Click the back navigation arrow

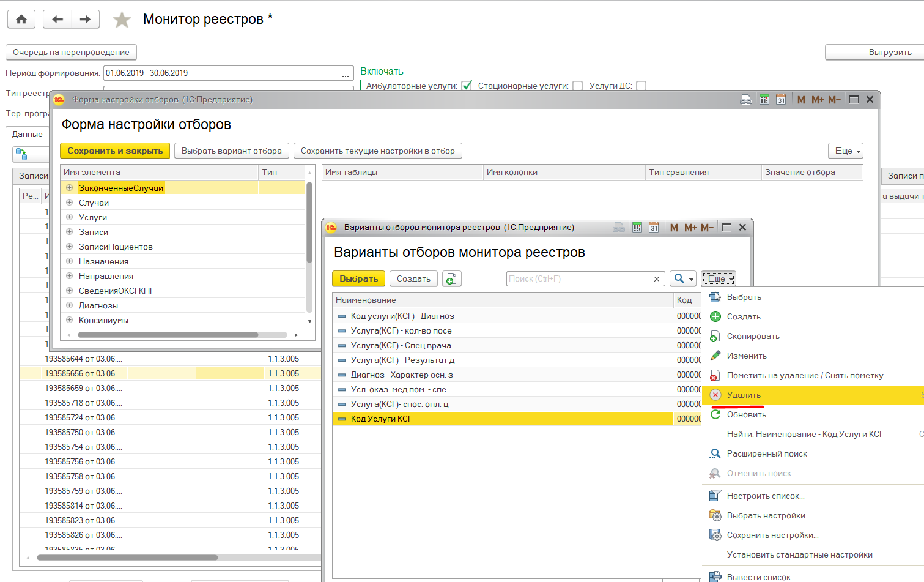(57, 20)
